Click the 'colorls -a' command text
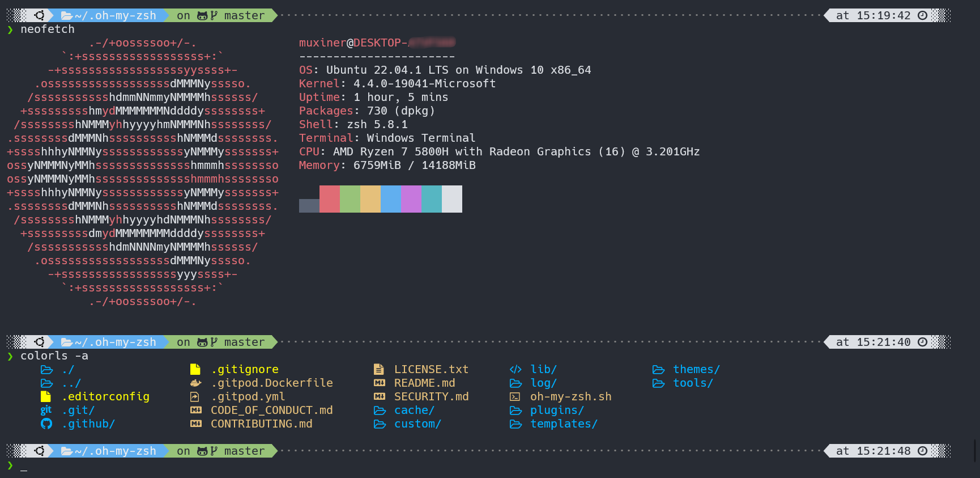Image resolution: width=980 pixels, height=478 pixels. pyautogui.click(x=54, y=356)
